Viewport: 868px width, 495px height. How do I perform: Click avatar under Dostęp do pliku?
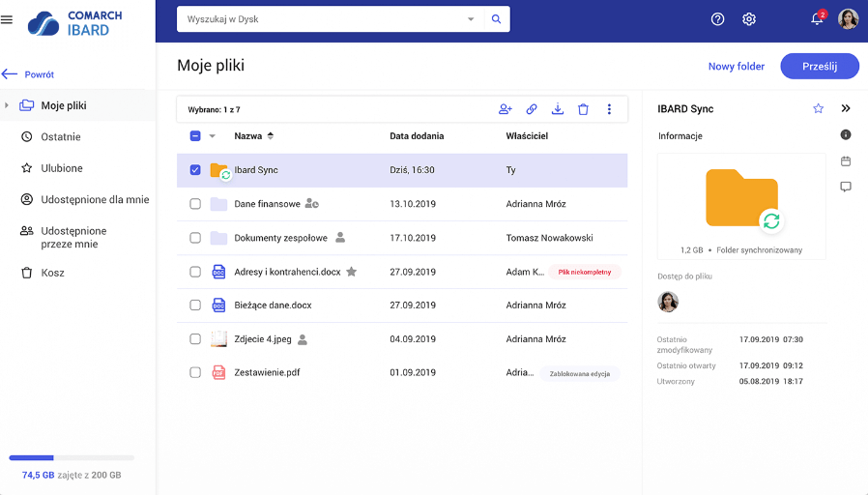tap(668, 302)
